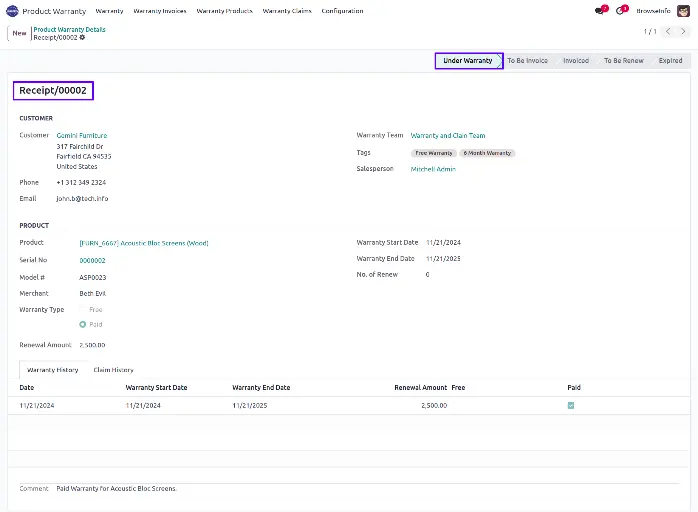Toggle the Paid checkbox in history row
This screenshot has width=698, height=512.
click(571, 405)
